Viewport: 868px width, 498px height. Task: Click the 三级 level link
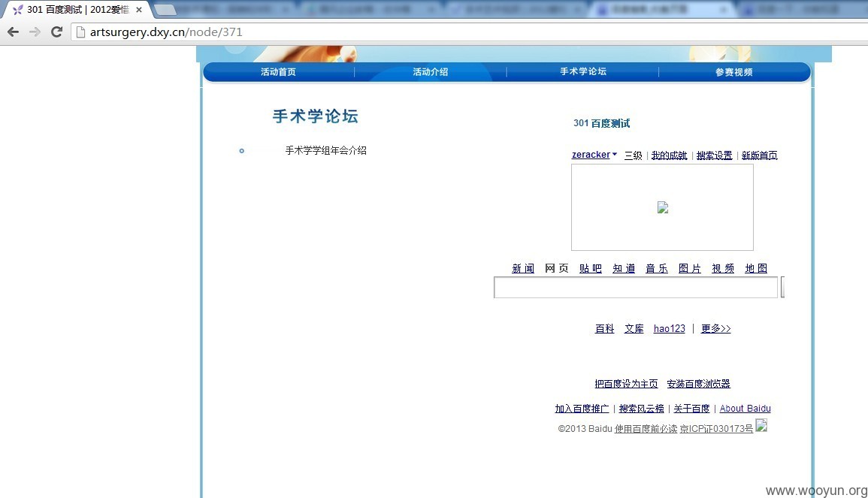(634, 155)
